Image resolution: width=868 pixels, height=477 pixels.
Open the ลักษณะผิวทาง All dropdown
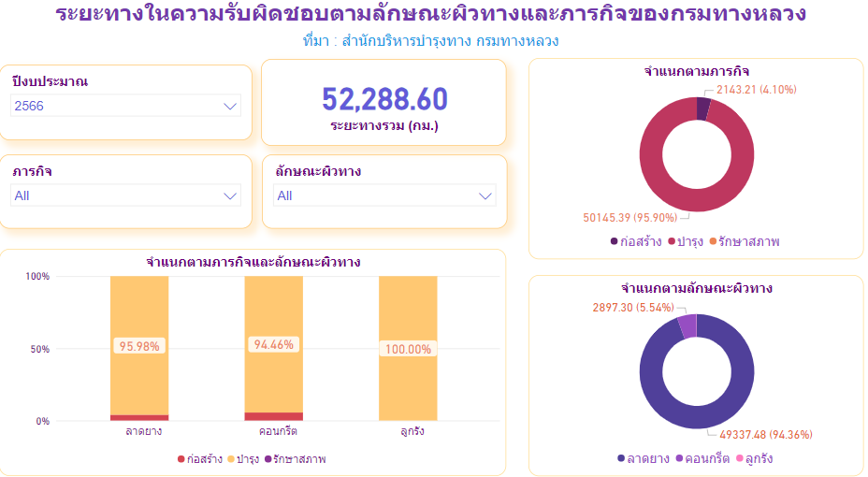click(x=384, y=195)
